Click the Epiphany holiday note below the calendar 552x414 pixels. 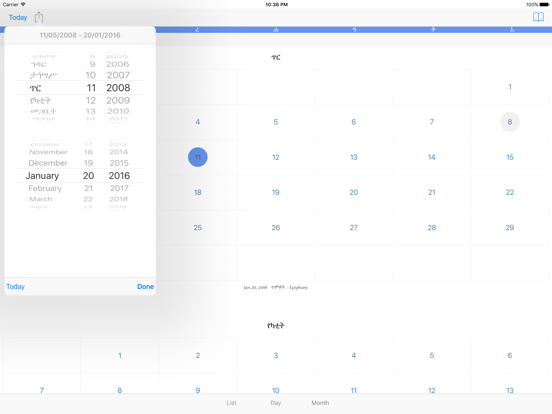276,288
